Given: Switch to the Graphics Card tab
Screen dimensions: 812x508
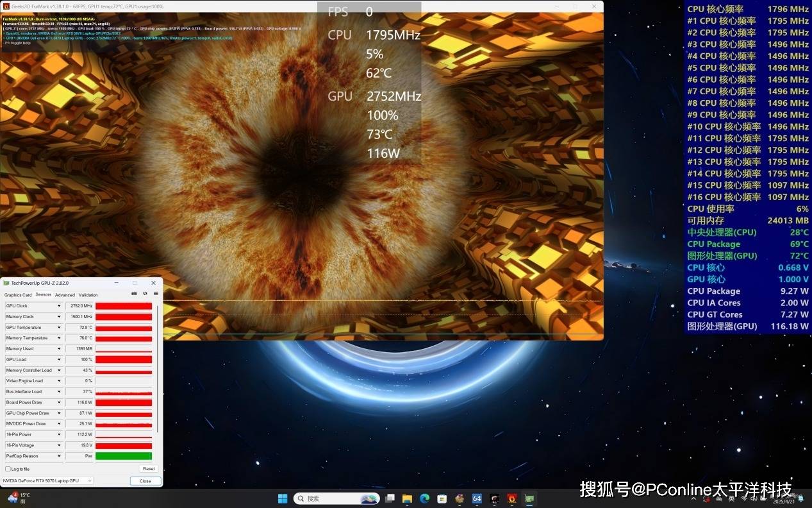Looking at the screenshot, I should coord(18,295).
